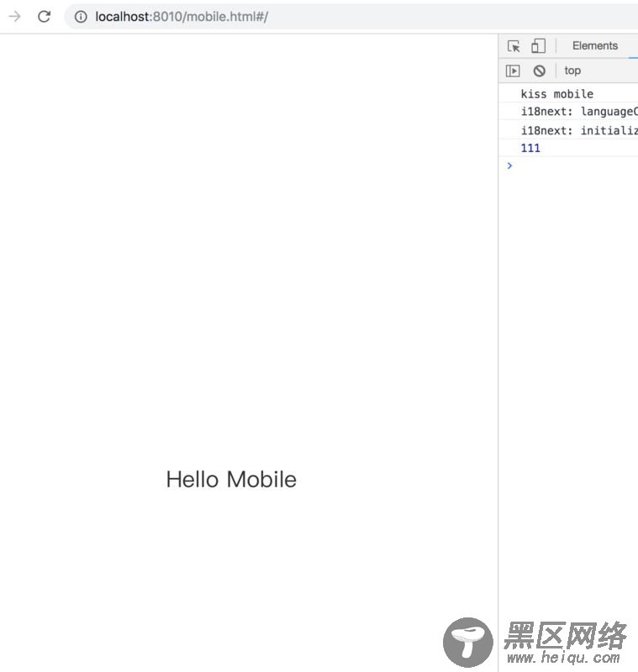Click the localhost:8010/mobile.html address field
638x672 pixels.
[351, 17]
